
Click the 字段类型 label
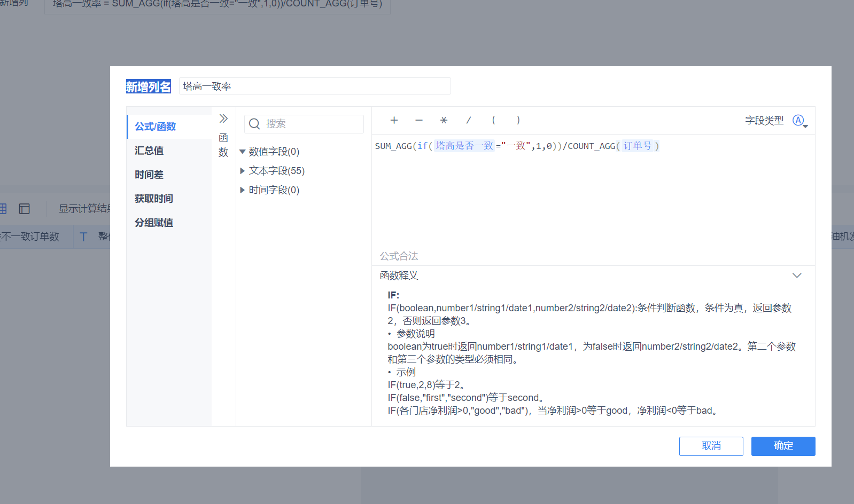[765, 121]
